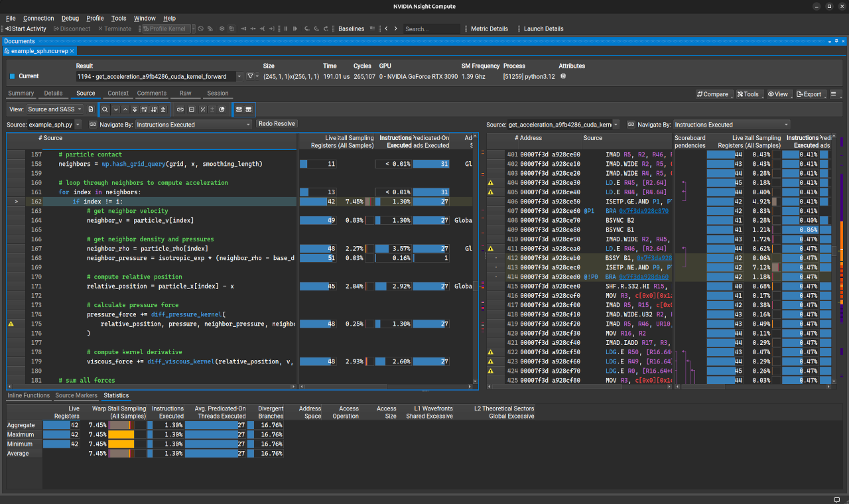849x504 pixels.
Task: Open left Navigate By 'Instructions Executed' dropdown
Action: tap(194, 125)
